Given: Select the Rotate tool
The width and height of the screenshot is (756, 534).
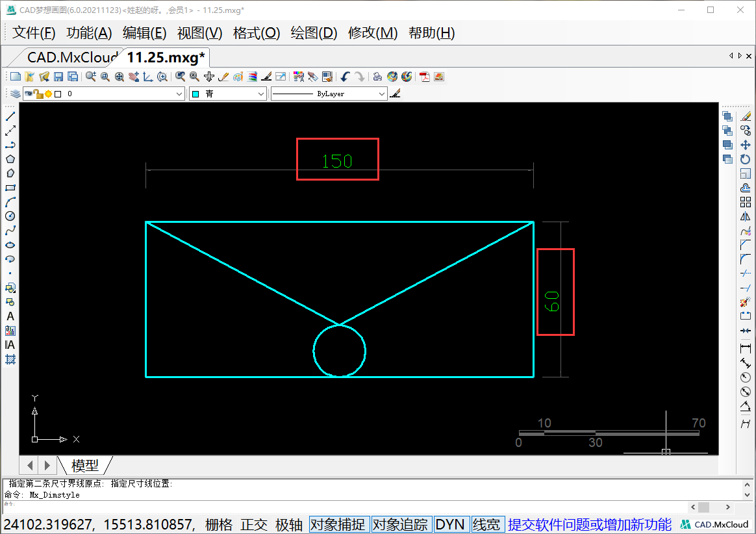Looking at the screenshot, I should click(x=746, y=159).
